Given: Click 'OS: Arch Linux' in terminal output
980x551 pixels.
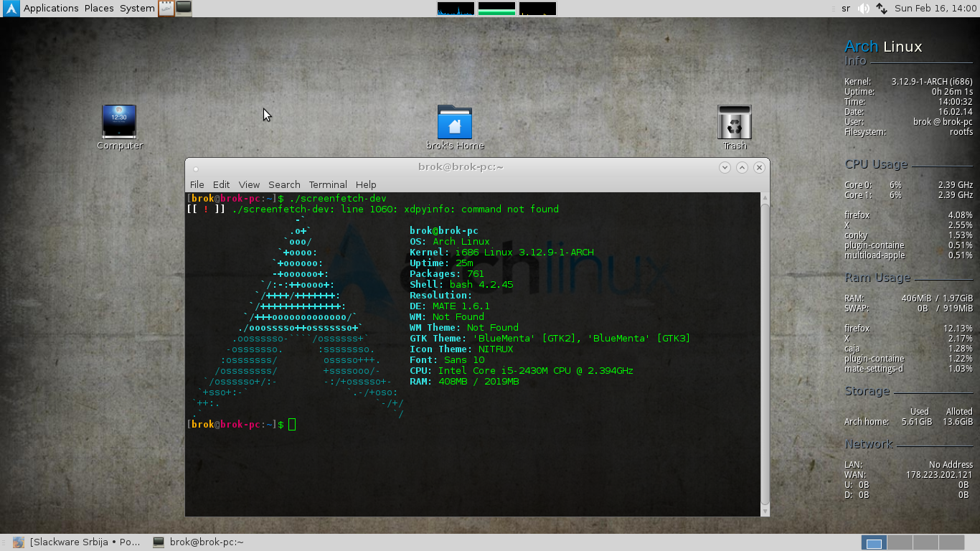Looking at the screenshot, I should [450, 242].
